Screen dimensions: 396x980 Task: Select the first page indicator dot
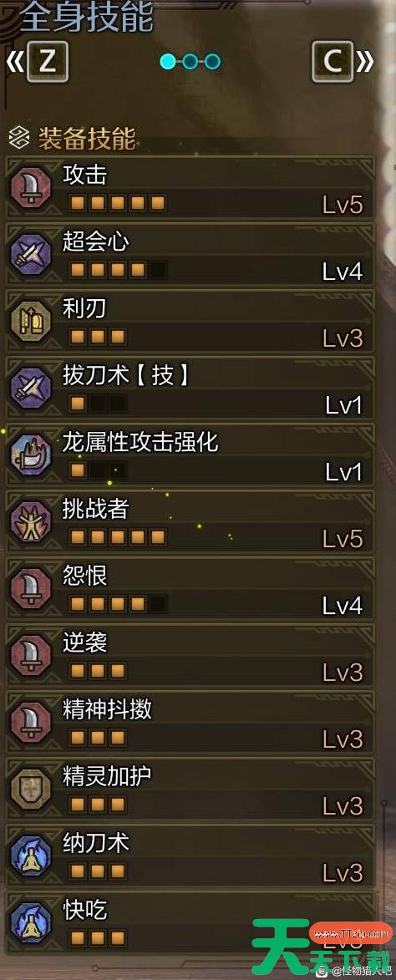click(167, 61)
